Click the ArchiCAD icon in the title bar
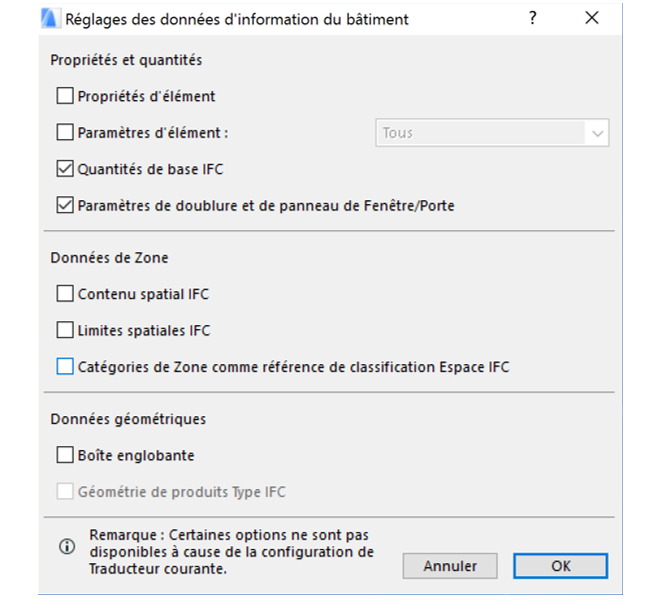The height and width of the screenshot is (607, 665). [50, 19]
